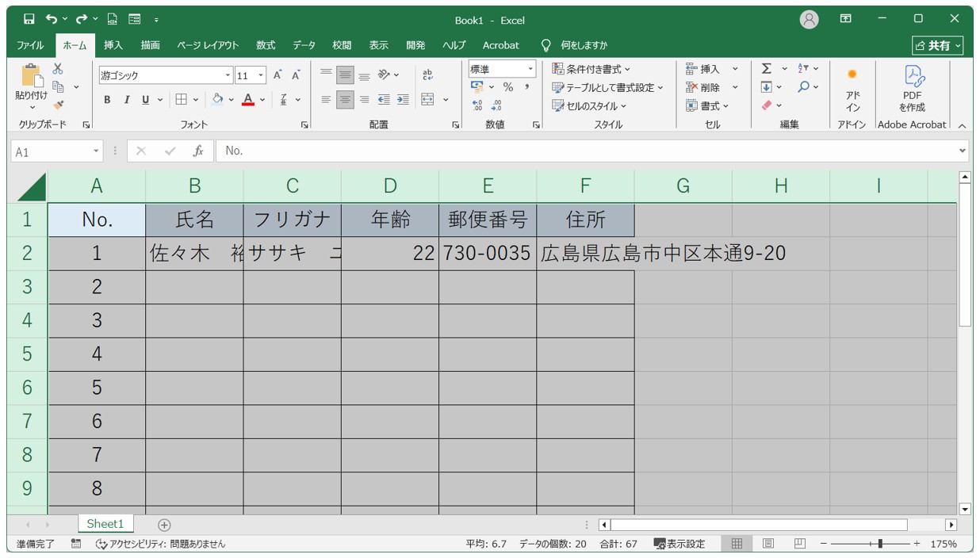Click the Fill down arrow icon
This screenshot has width=980, height=558.
pyautogui.click(x=766, y=87)
